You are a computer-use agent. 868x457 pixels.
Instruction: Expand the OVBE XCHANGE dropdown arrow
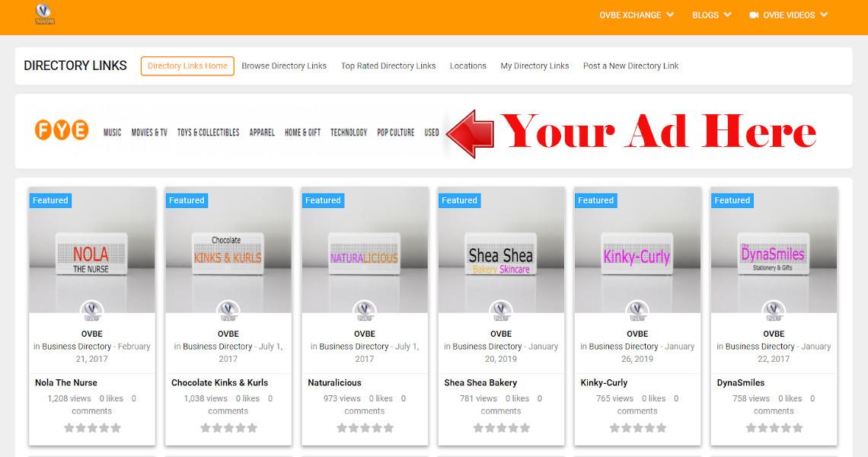click(x=670, y=15)
